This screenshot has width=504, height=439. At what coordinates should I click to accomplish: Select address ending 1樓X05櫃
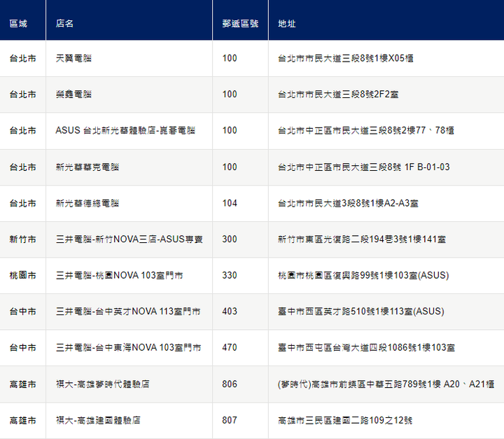click(346, 58)
